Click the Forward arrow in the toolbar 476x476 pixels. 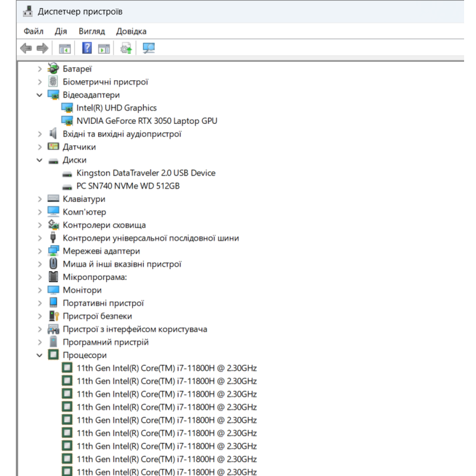[x=42, y=48]
